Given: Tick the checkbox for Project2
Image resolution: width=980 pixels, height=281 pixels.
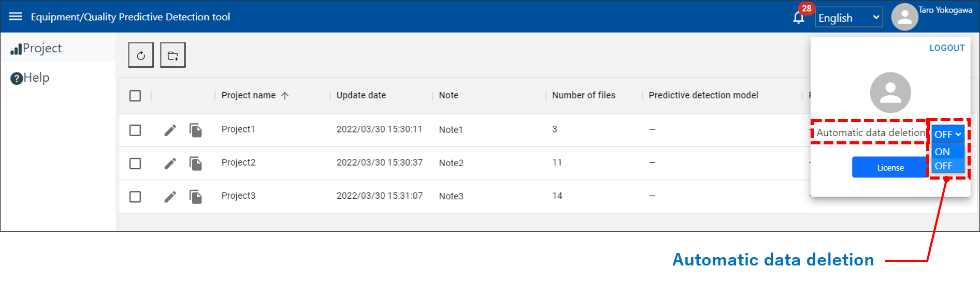Looking at the screenshot, I should tap(135, 164).
